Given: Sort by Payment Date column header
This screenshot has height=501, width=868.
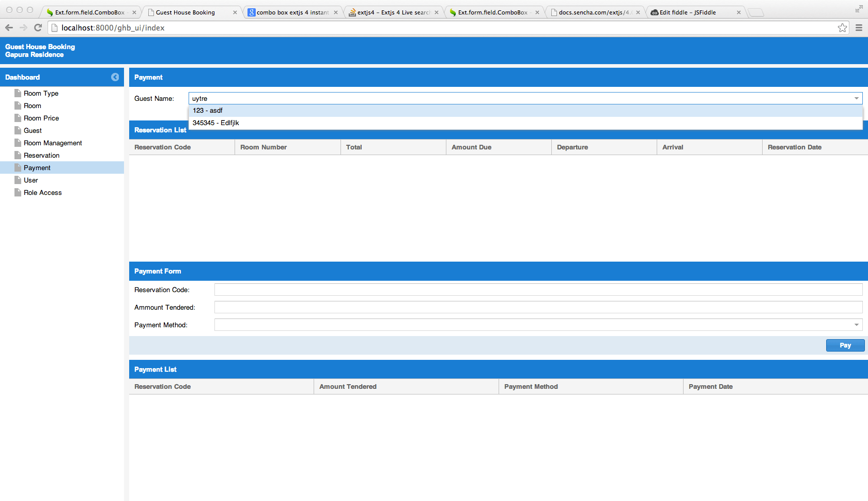Looking at the screenshot, I should (776, 386).
